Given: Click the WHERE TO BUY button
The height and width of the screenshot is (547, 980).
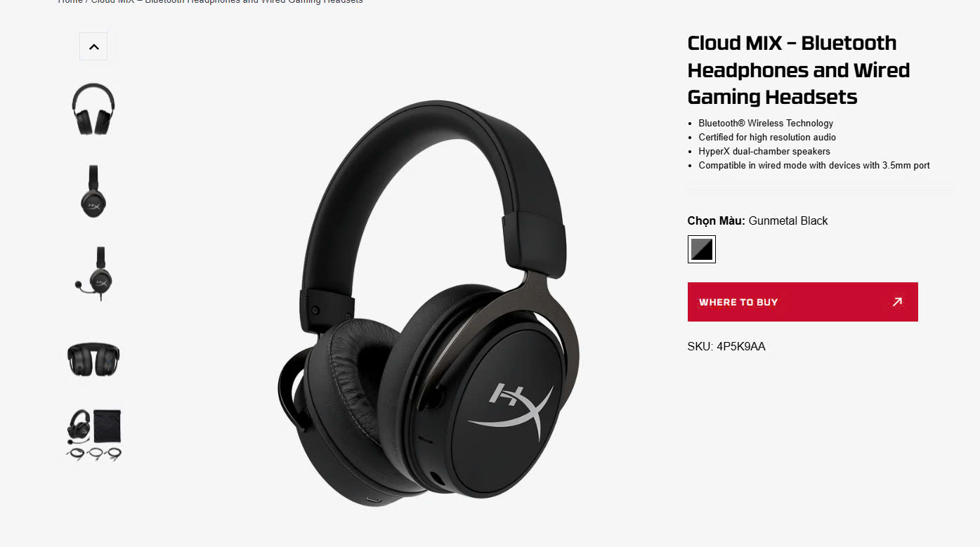Looking at the screenshot, I should (802, 302).
